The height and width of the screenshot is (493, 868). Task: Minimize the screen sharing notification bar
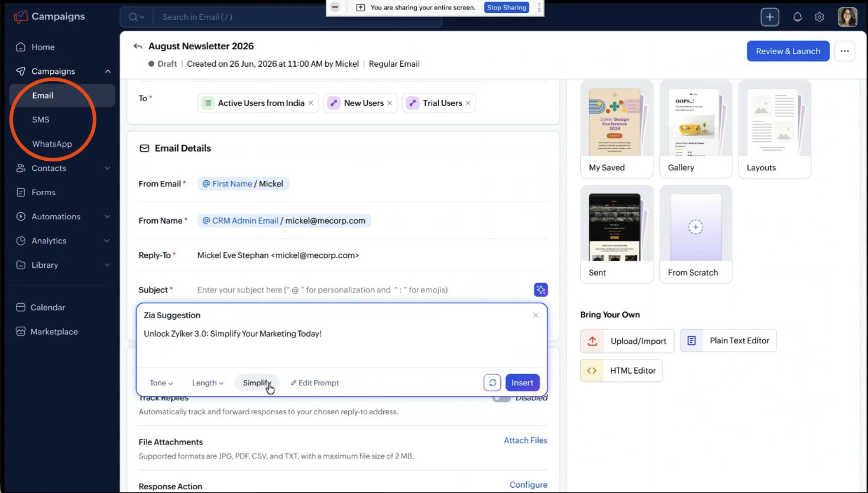335,8
